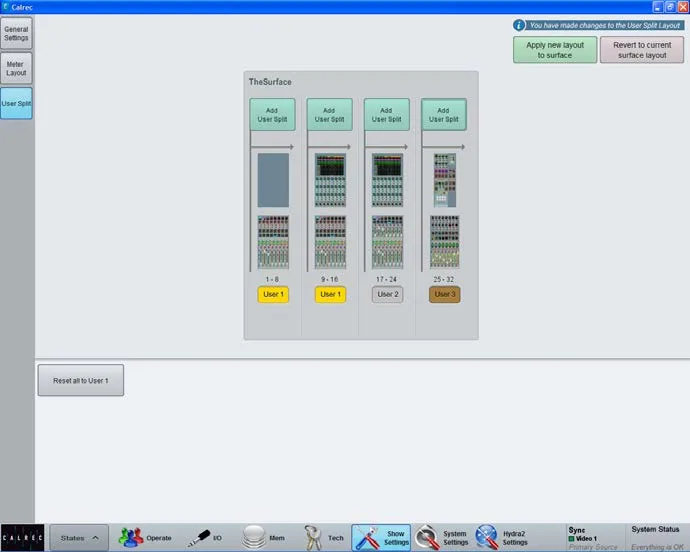Viewport: 690px width, 552px height.
Task: Select lower panel thumbnail for 25-32
Action: [445, 242]
